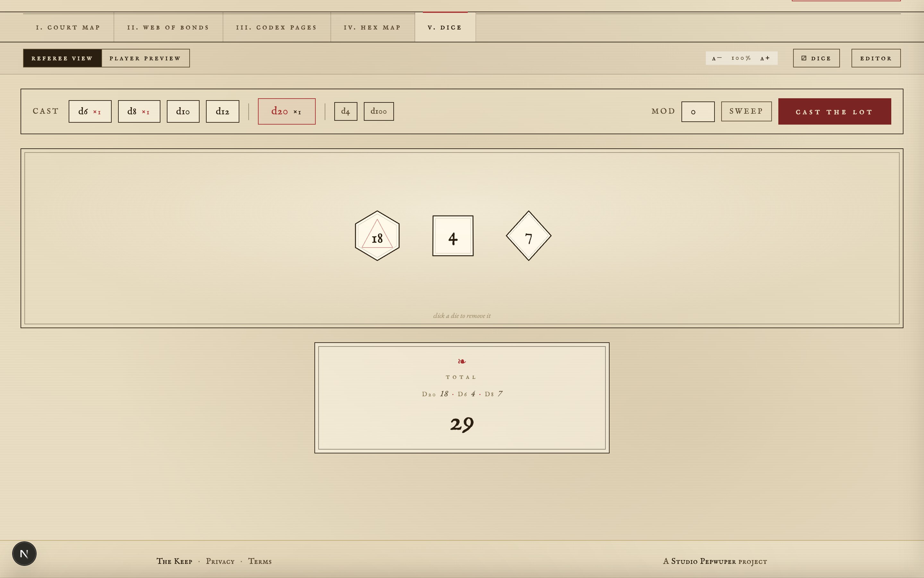The image size is (924, 578).
Task: Open the Dice button with die icon
Action: click(x=816, y=58)
